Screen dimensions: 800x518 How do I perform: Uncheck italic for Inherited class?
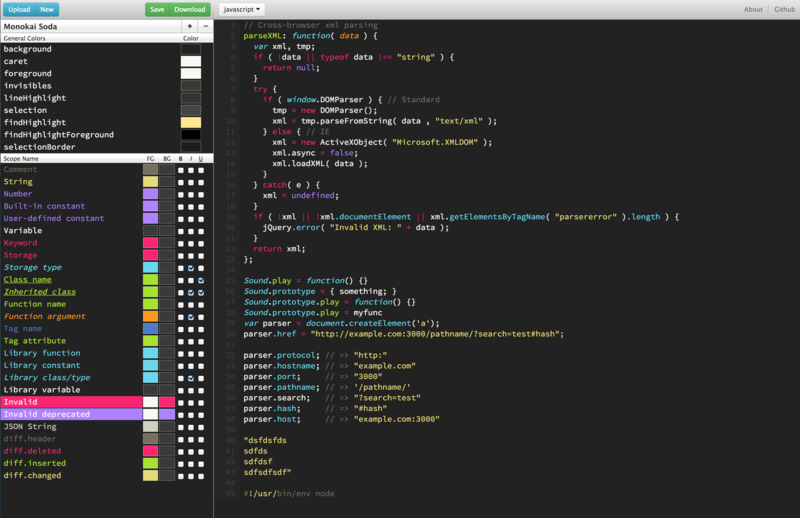191,293
